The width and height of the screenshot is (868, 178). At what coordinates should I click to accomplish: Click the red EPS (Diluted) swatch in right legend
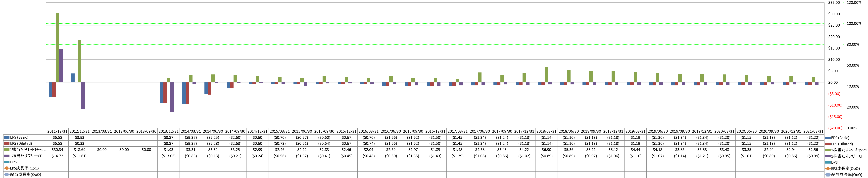[828, 144]
